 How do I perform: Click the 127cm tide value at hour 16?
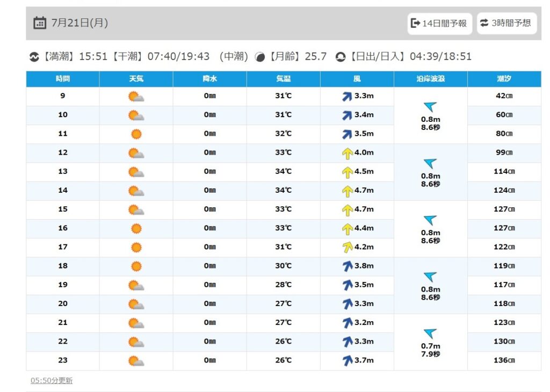tap(504, 228)
